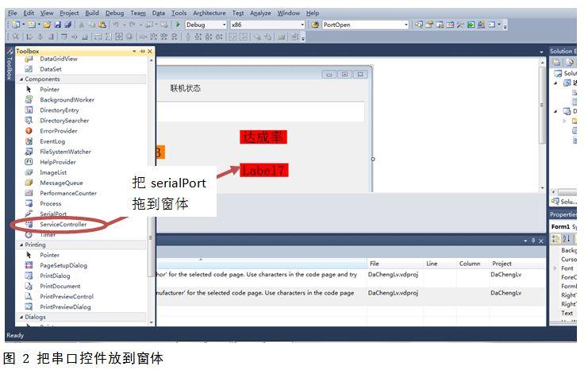Click the New Project toolbar icon
This screenshot has width=588, height=370.
[16, 25]
